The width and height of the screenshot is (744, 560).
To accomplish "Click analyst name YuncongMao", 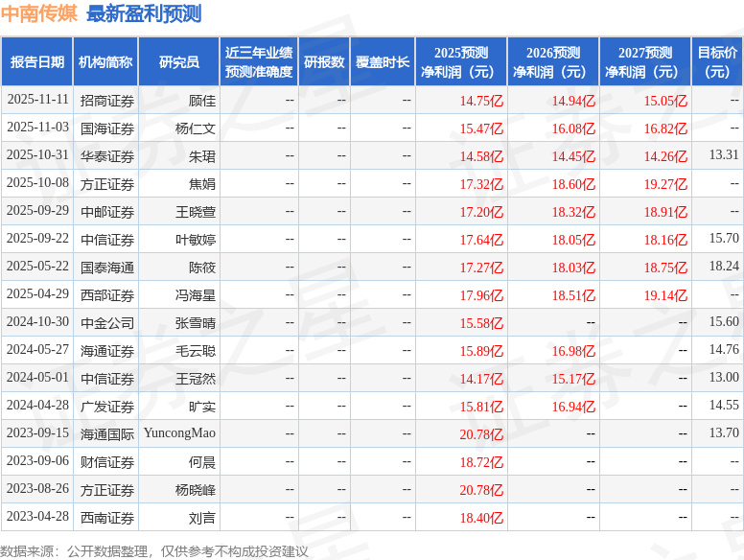I will click(179, 433).
